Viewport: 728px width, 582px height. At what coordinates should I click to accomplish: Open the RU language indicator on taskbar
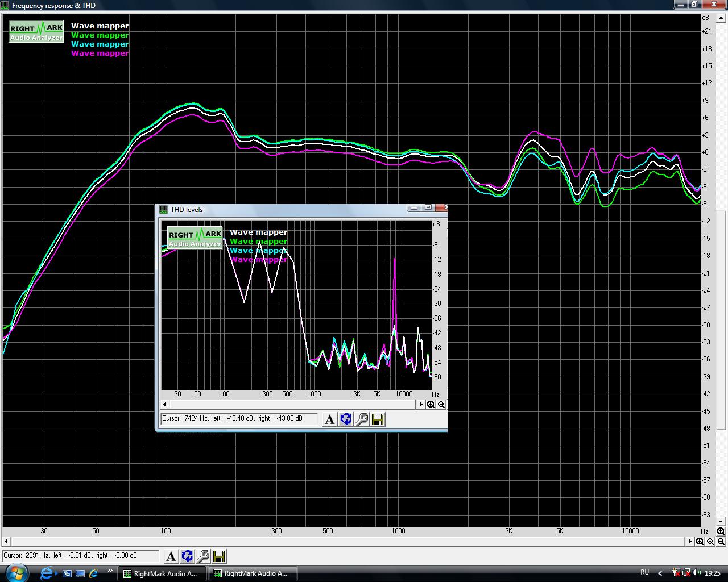[644, 572]
